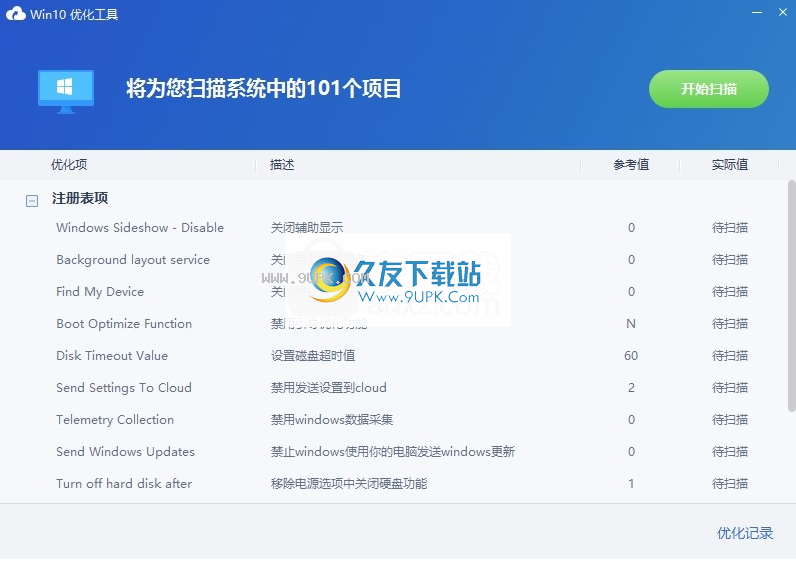
Task: Select Send Settings To Cloud item
Action: pyautogui.click(x=124, y=387)
